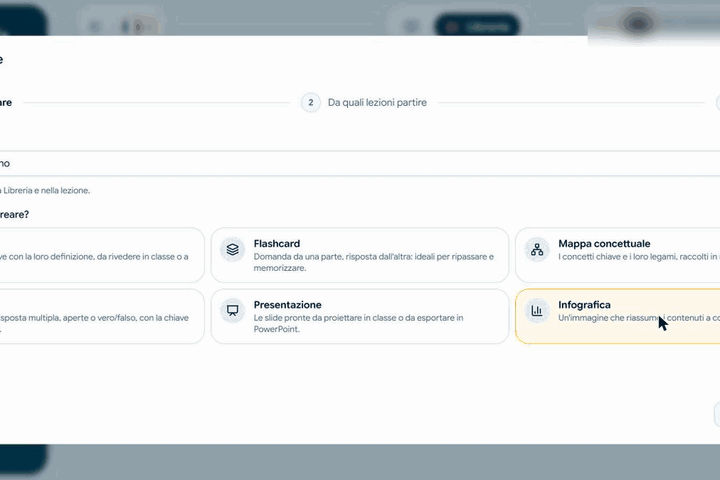Click the blurred profile avatar in top bar
Viewport: 720px width, 480px height.
[637, 23]
